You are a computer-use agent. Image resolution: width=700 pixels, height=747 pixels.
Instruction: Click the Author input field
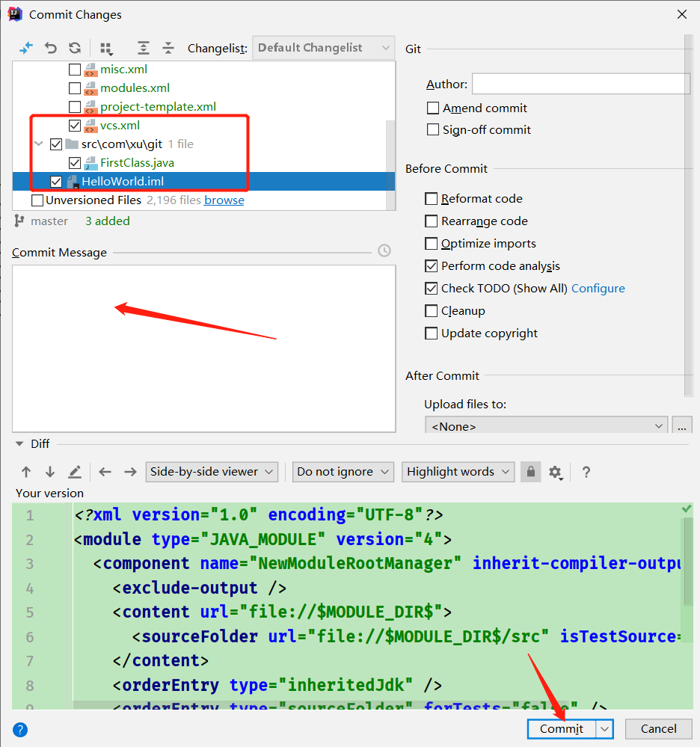point(581,84)
